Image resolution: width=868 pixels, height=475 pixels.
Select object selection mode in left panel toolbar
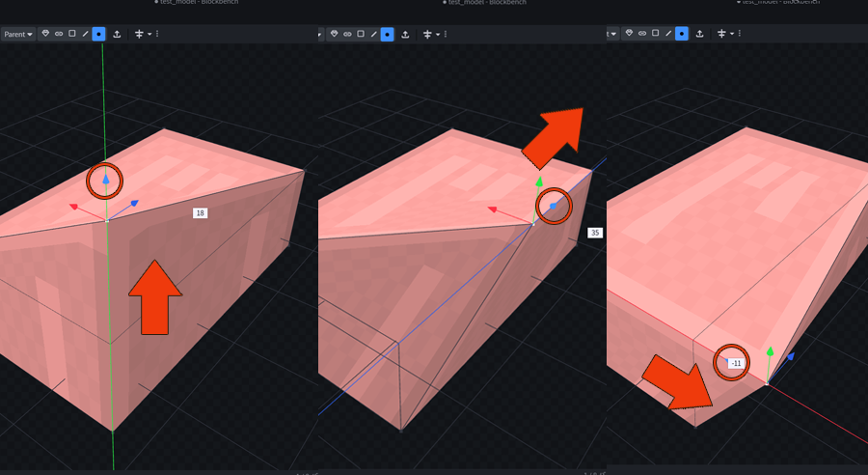coord(45,34)
